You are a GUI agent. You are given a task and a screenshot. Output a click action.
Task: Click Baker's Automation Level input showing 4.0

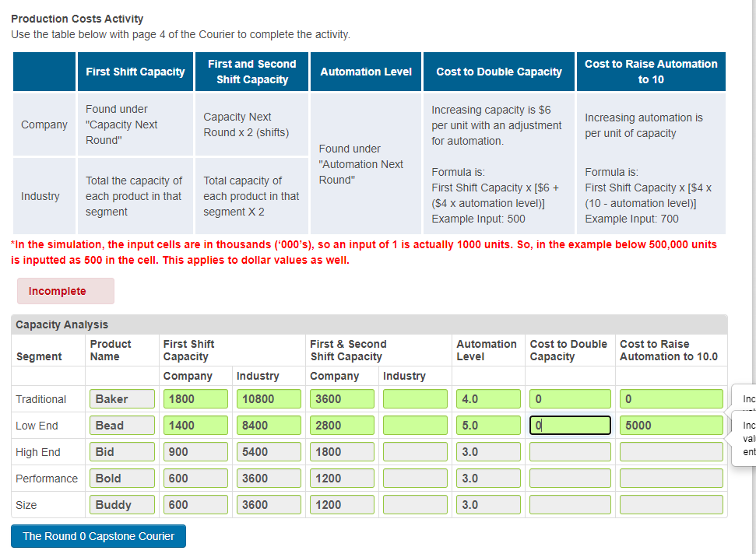click(x=488, y=398)
